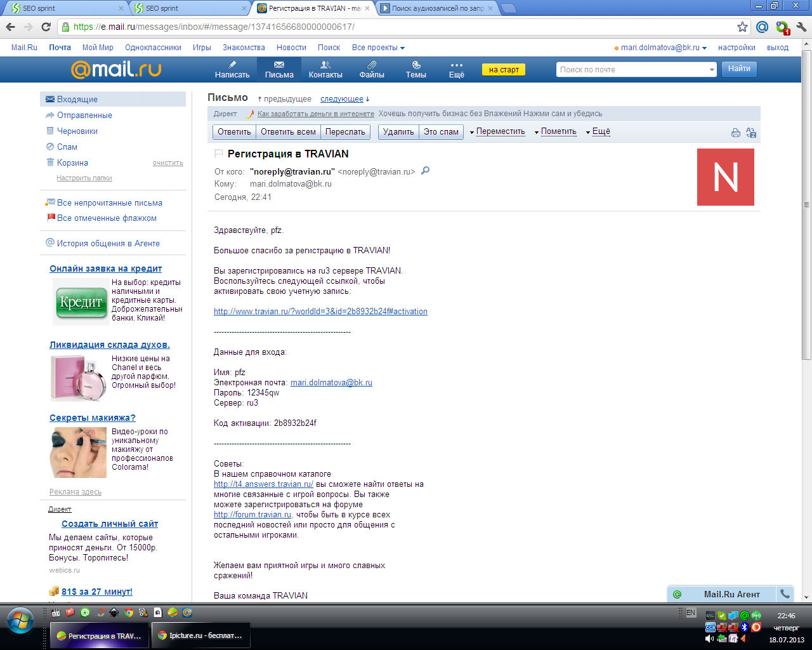Click выход to log out
Image resolution: width=812 pixels, height=650 pixels.
[x=778, y=48]
